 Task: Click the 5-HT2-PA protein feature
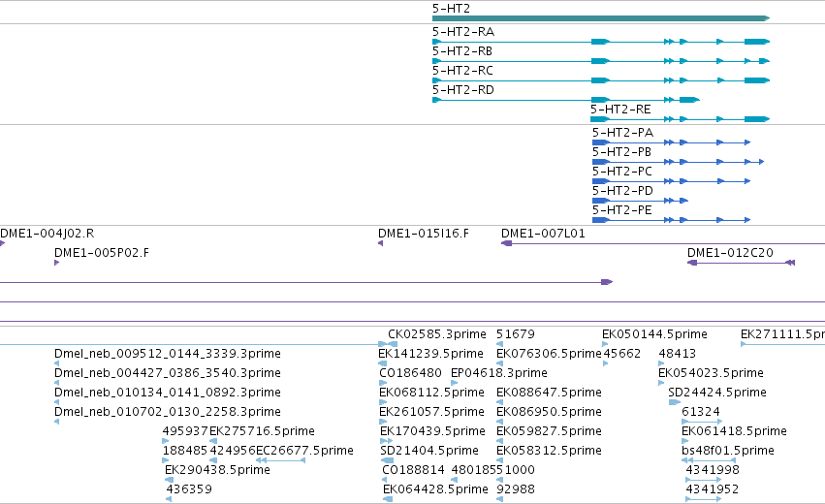(671, 142)
